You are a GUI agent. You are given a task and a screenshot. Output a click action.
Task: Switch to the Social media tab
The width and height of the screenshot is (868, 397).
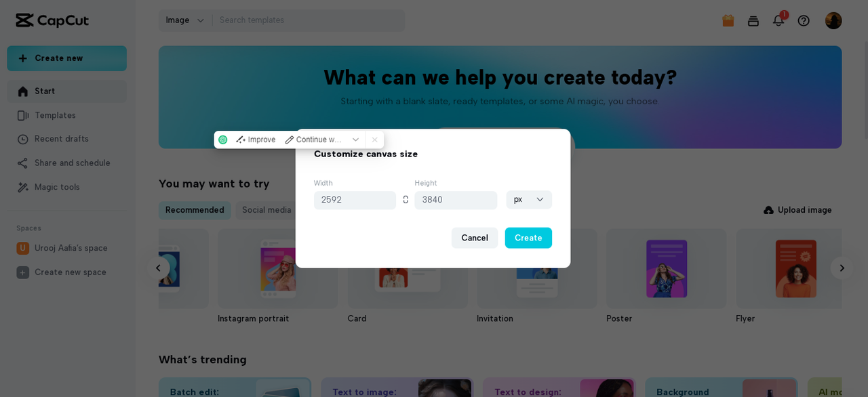(x=267, y=210)
